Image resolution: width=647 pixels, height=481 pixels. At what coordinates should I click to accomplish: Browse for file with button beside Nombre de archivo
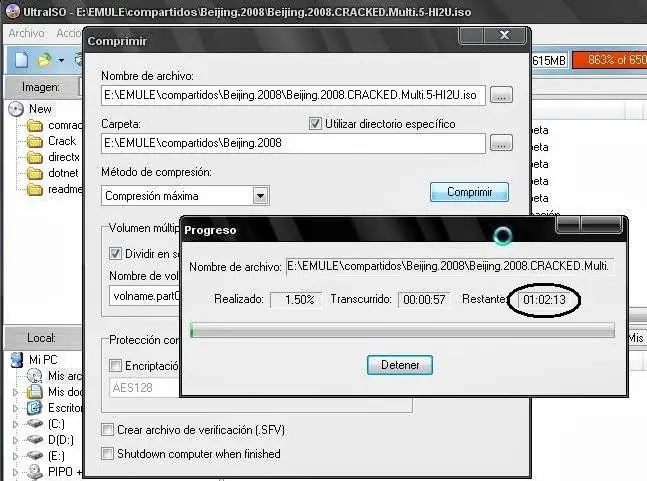tap(501, 95)
